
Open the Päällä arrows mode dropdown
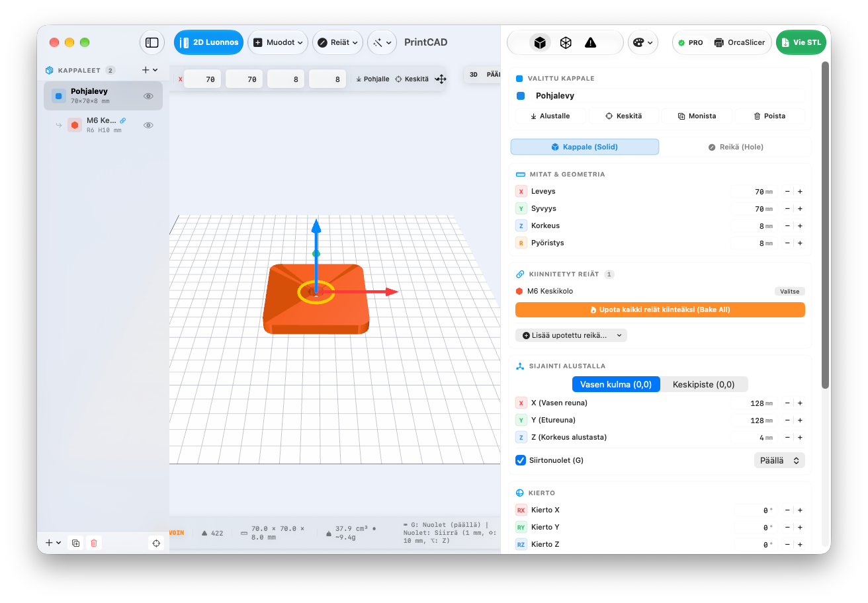(x=779, y=460)
